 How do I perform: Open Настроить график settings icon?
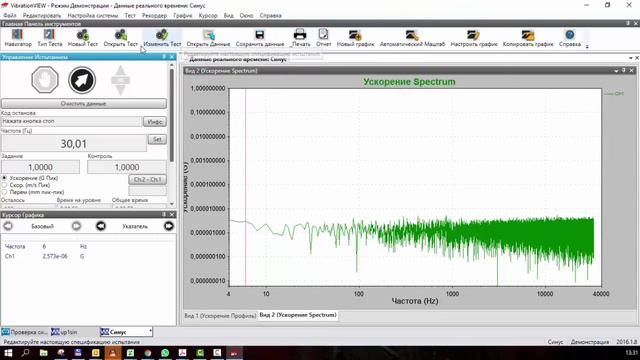click(474, 38)
